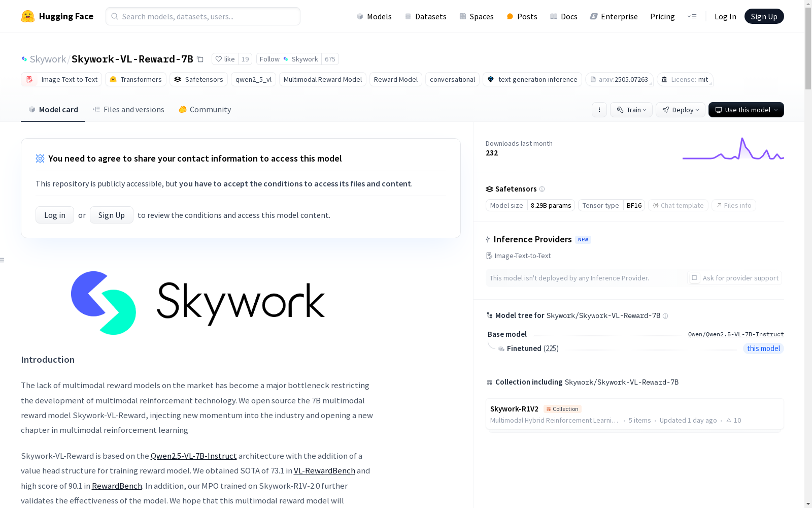Toggle the left sidebar table of contents
The image size is (812, 508).
point(3,260)
